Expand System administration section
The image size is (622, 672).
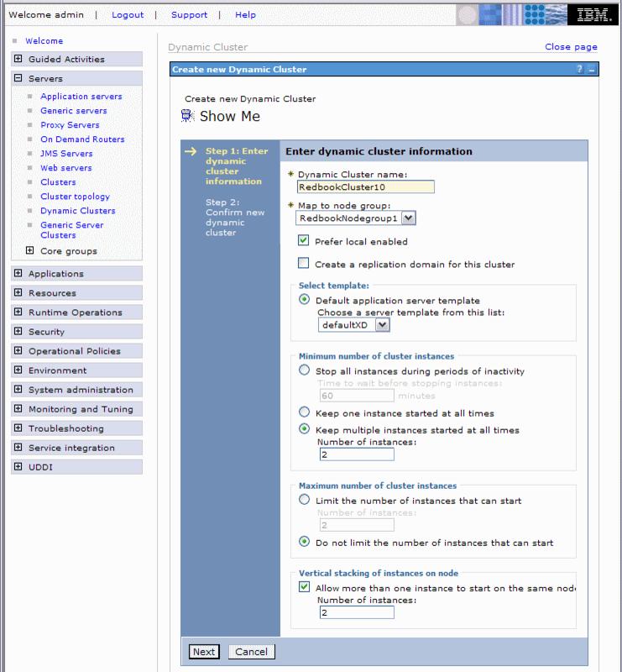pos(18,389)
